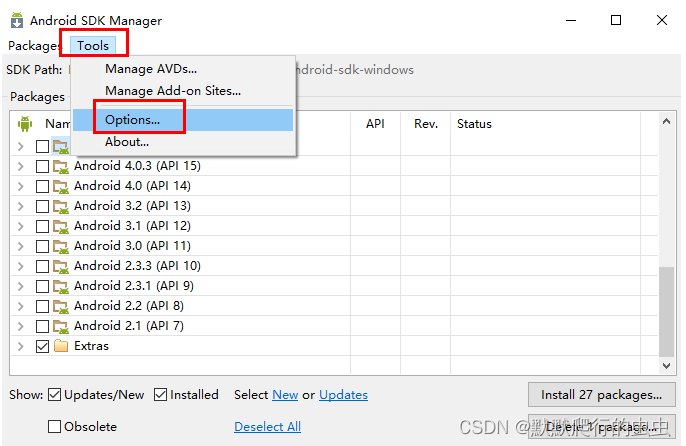Check the Android 2.3.1 (API 9) checkbox
The height and width of the screenshot is (446, 686).
pos(42,286)
